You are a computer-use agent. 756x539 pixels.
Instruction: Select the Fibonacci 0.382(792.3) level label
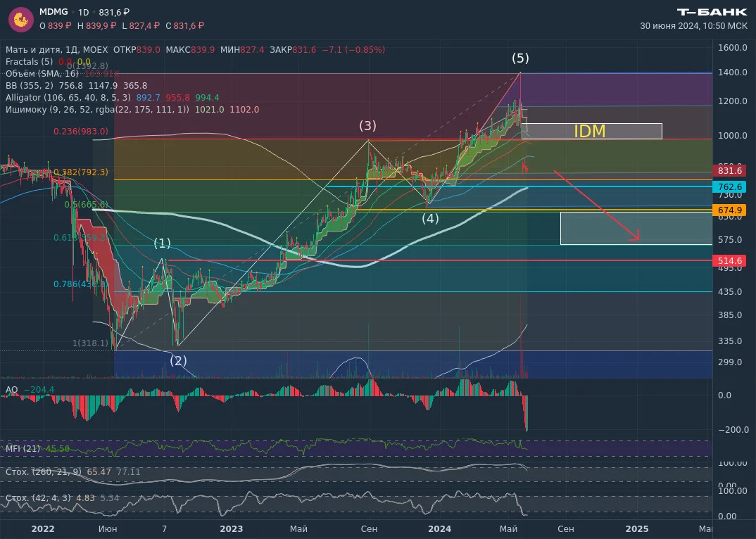click(80, 172)
